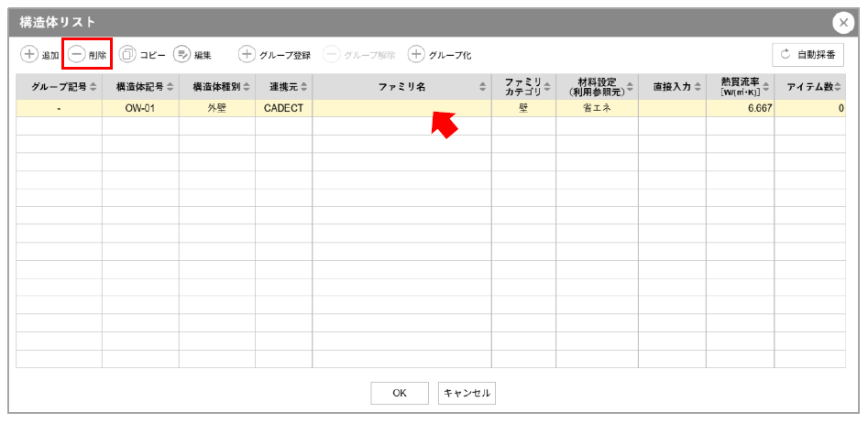Click the コピー (copy) icon
This screenshot has height=423, width=868.
127,55
